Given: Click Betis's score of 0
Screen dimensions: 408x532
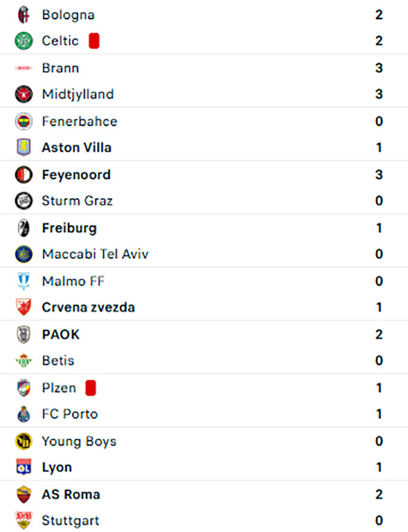Looking at the screenshot, I should [379, 361].
